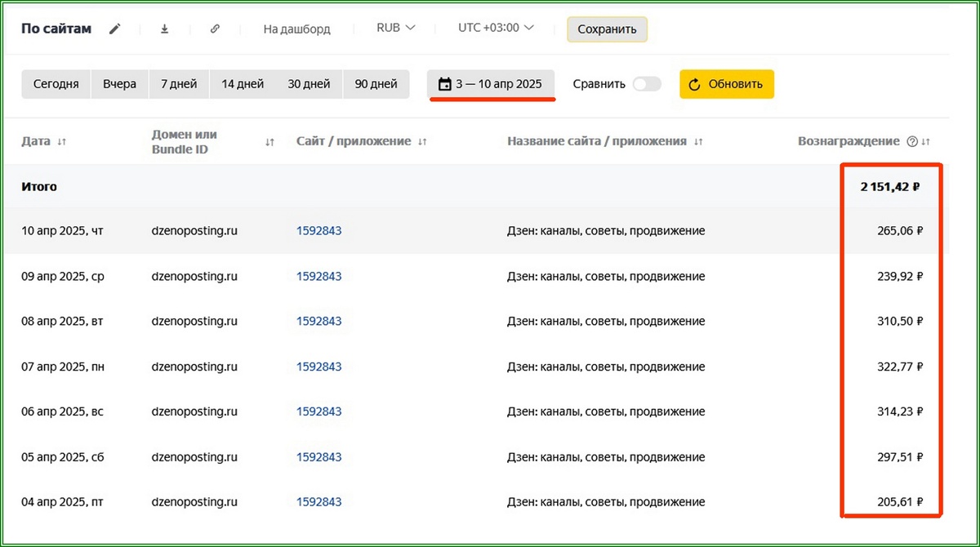Click Дзен: каналы, советы, продвижение in 06 апр row
980x547 pixels.
(x=606, y=411)
